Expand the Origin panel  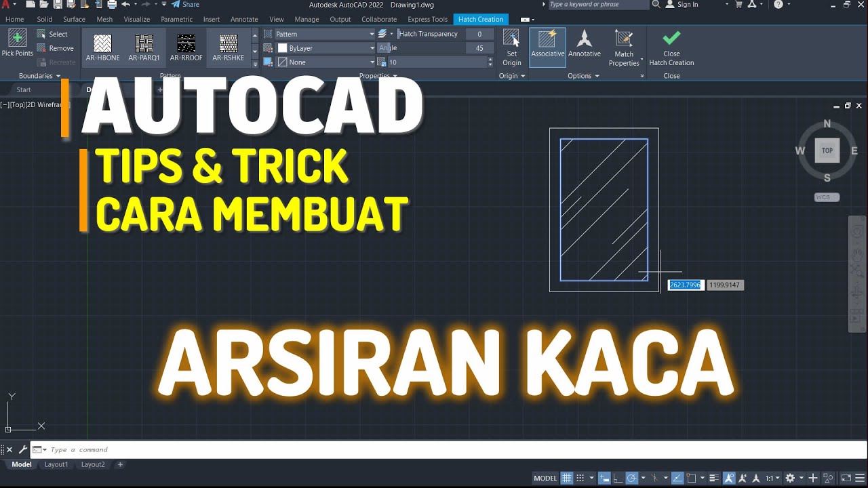tap(512, 76)
